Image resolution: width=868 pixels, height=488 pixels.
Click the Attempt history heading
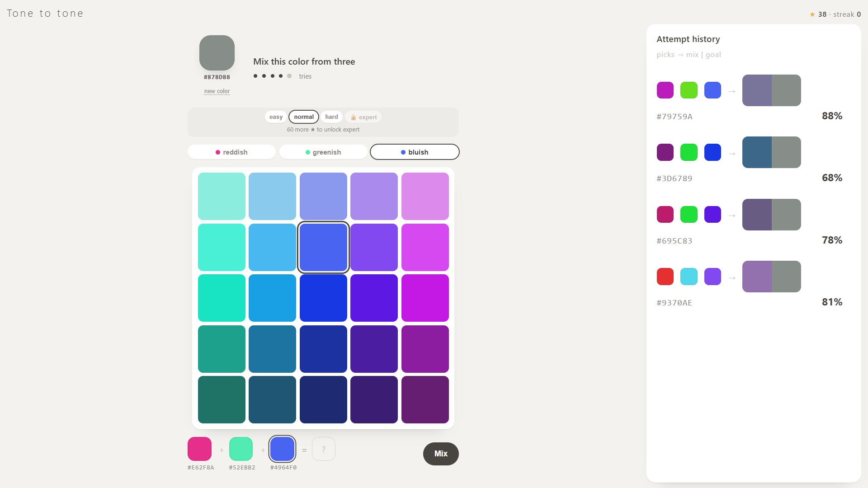click(x=688, y=39)
